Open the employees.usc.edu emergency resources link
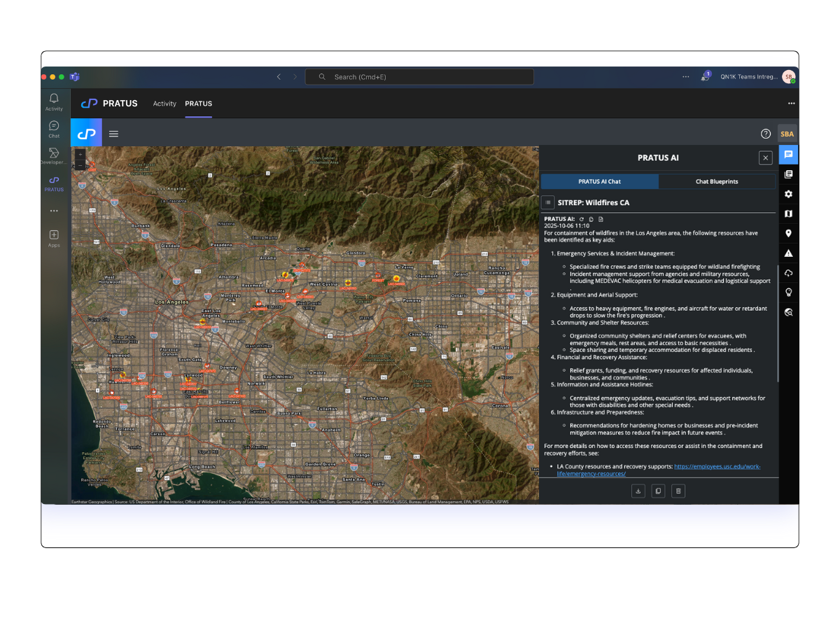Viewport: 840px width, 630px height. [717, 466]
